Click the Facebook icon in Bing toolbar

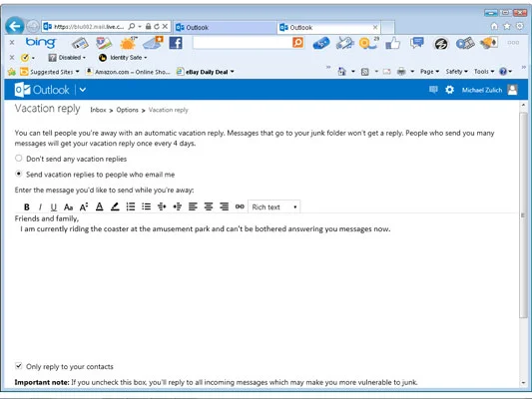pyautogui.click(x=176, y=43)
